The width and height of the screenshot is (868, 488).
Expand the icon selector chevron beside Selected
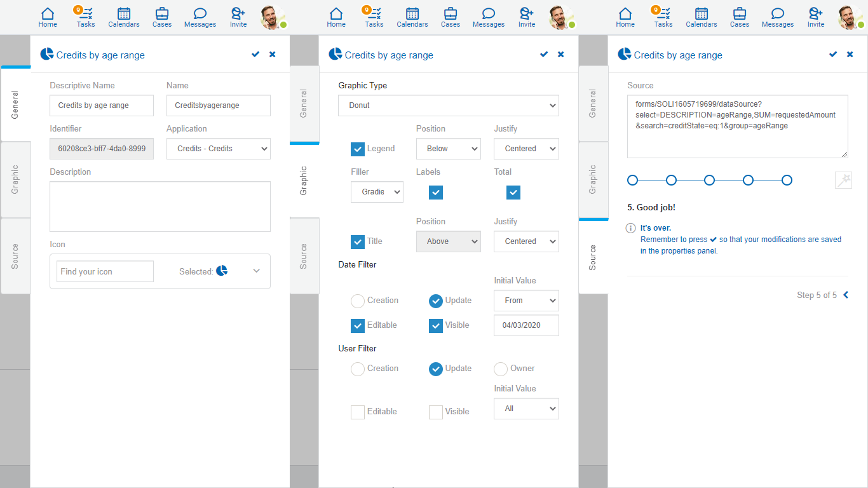pos(256,271)
